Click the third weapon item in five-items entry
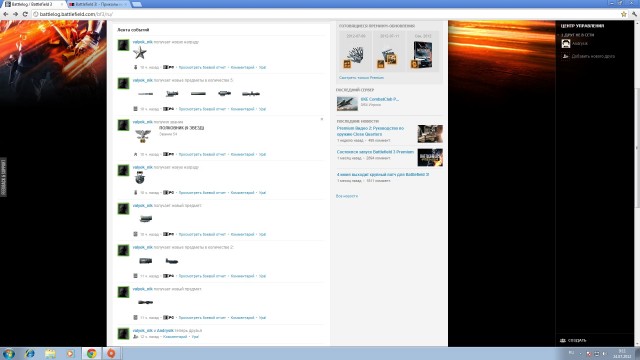640x360 pixels. tap(198, 94)
